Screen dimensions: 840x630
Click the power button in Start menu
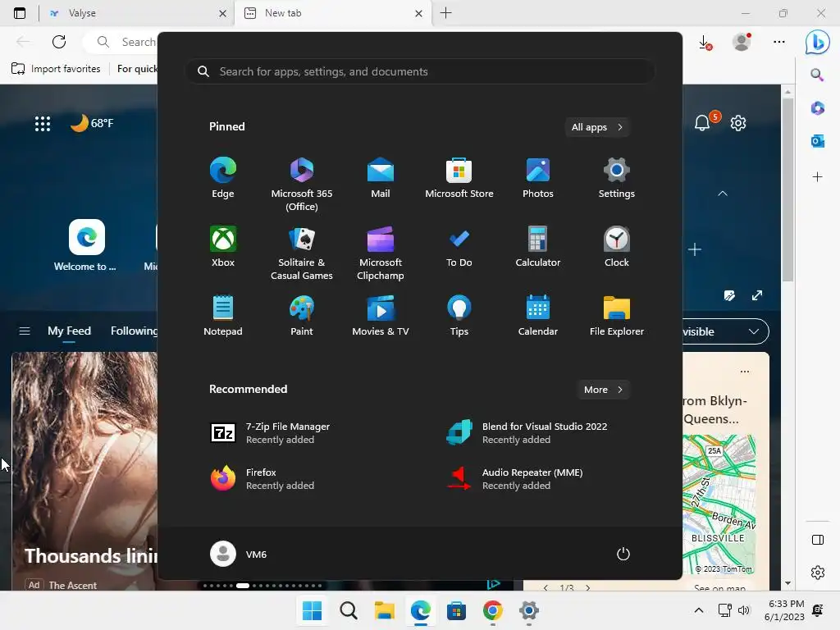[623, 554]
